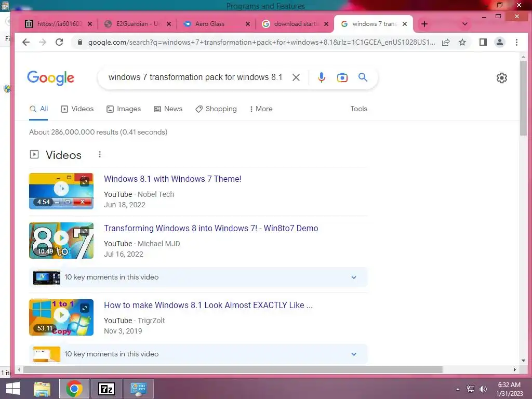
Task: Click the Nobel Tech channel name
Action: 156,194
